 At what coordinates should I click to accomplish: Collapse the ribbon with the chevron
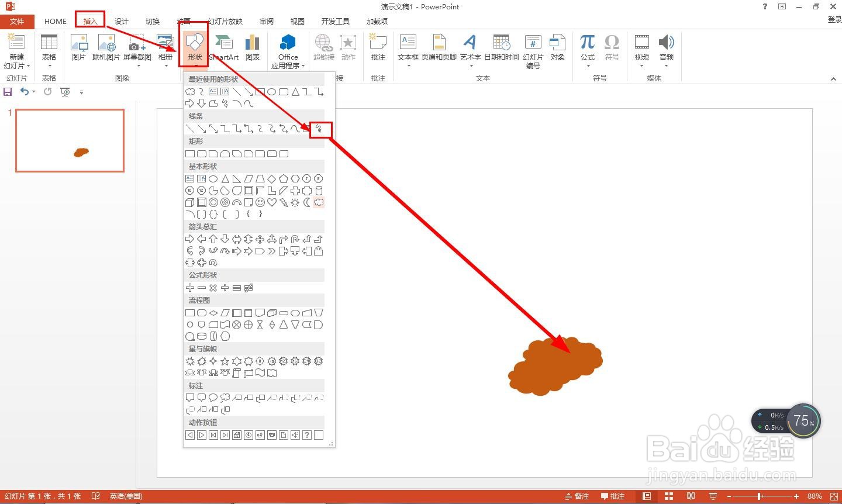coord(833,79)
